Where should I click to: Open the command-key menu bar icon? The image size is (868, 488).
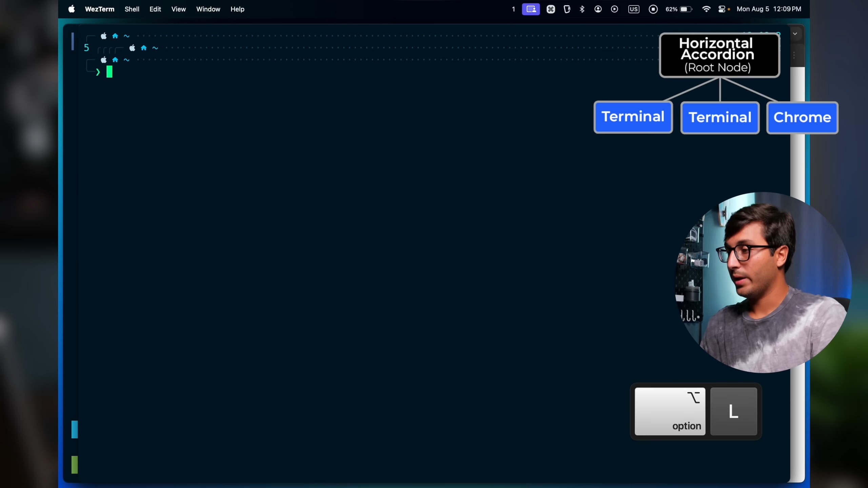(551, 9)
